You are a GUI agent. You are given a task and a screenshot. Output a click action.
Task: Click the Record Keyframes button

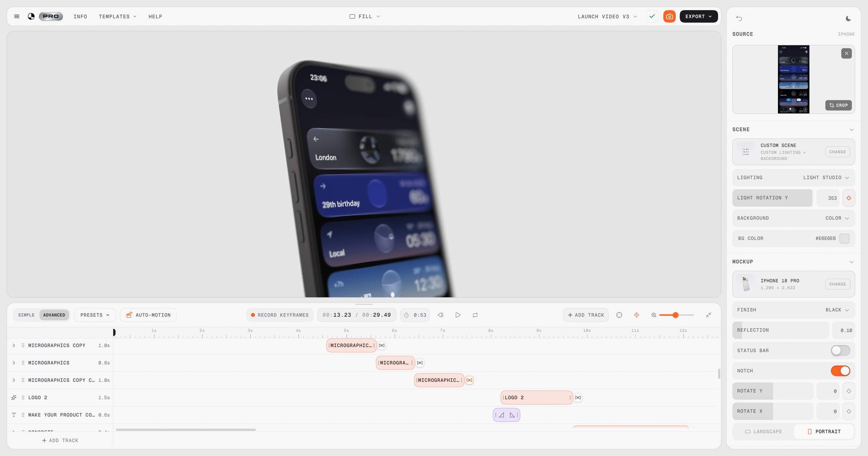pos(280,315)
